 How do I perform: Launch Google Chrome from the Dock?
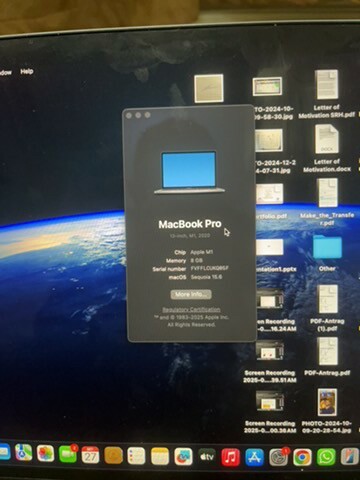(302, 457)
